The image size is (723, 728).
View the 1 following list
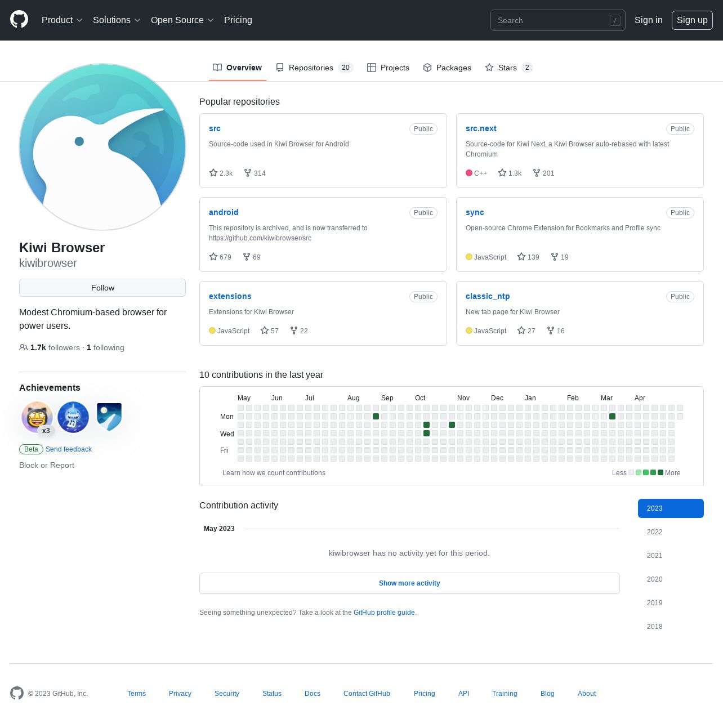pos(105,347)
